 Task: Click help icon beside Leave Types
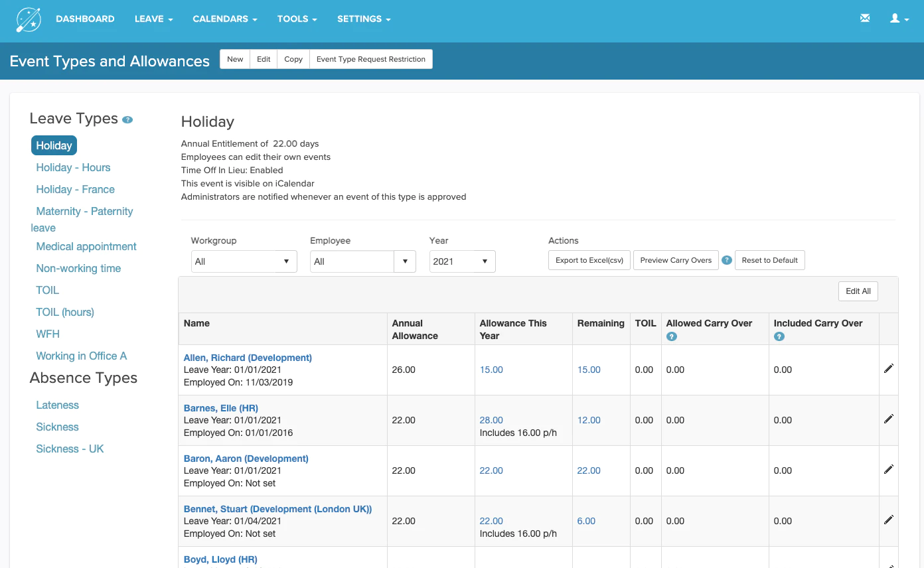[127, 120]
